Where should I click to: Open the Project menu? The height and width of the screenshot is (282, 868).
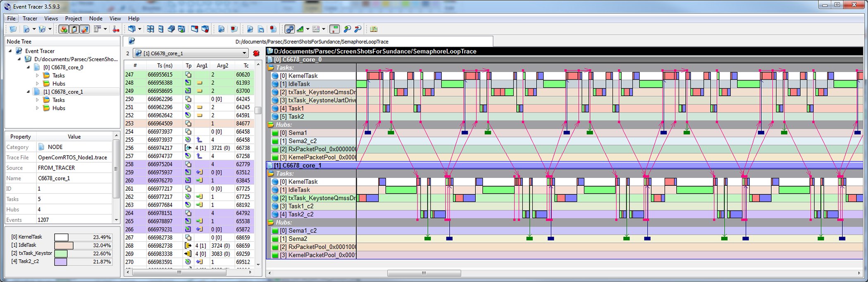point(73,19)
